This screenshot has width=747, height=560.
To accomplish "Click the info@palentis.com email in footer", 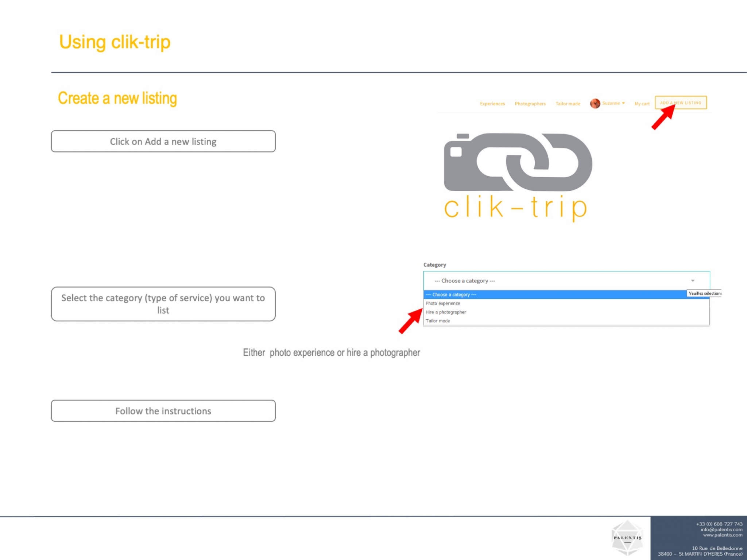I will pos(721,530).
